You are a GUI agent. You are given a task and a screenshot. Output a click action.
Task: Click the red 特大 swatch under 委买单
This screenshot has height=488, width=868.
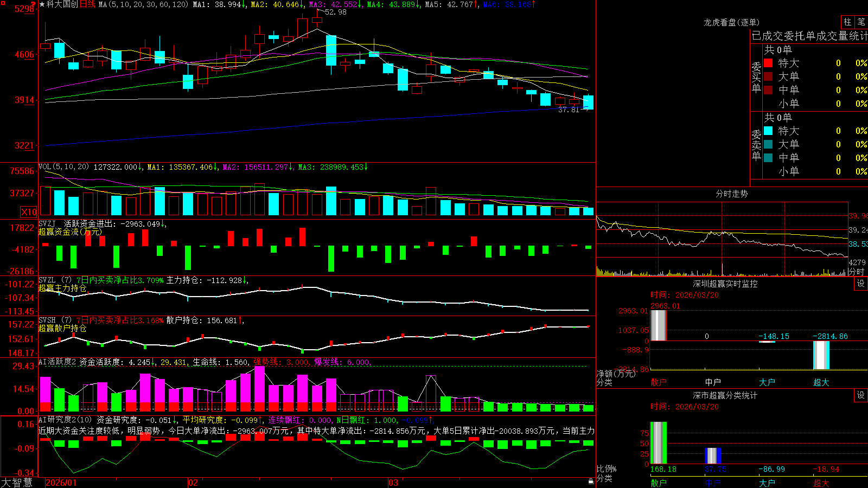[x=768, y=63]
